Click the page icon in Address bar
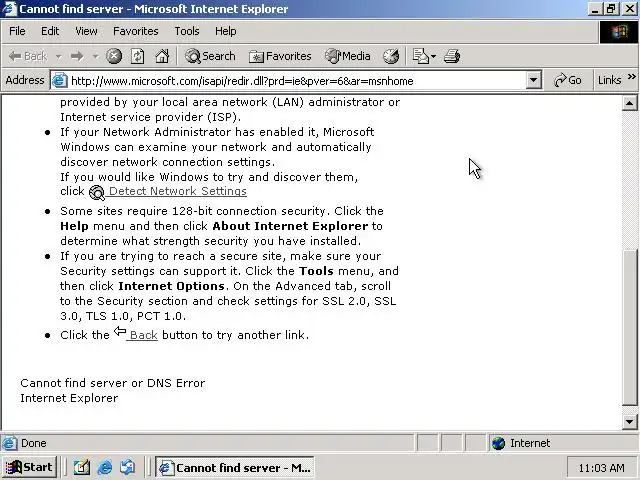The width and height of the screenshot is (640, 480). tap(59, 80)
